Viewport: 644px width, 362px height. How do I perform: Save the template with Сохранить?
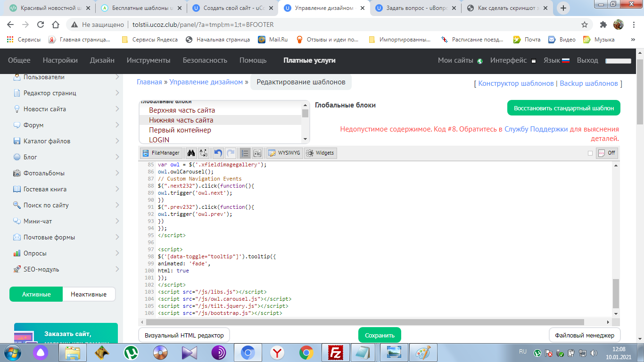coord(380,335)
